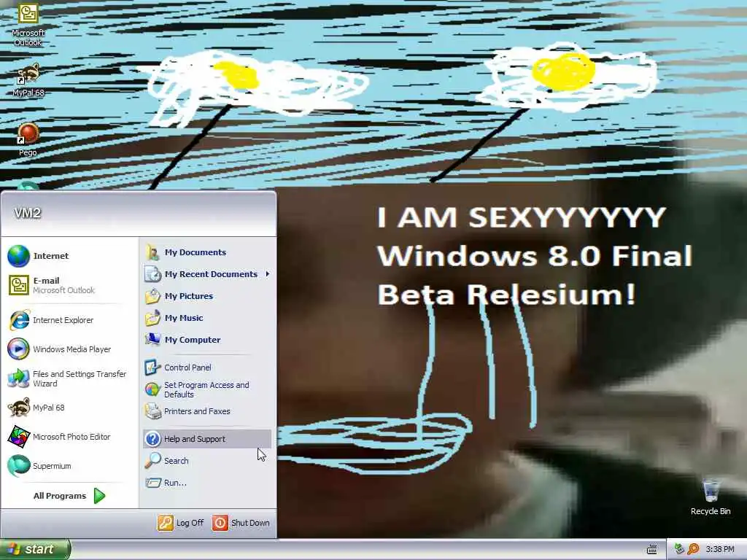The height and width of the screenshot is (560, 747).
Task: Click the Internet globe icon in Start menu
Action: point(18,256)
